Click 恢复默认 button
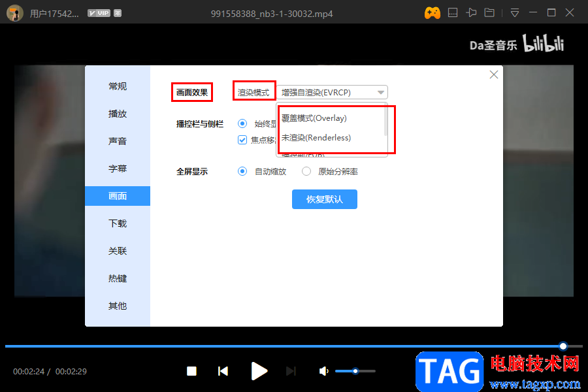 [324, 199]
